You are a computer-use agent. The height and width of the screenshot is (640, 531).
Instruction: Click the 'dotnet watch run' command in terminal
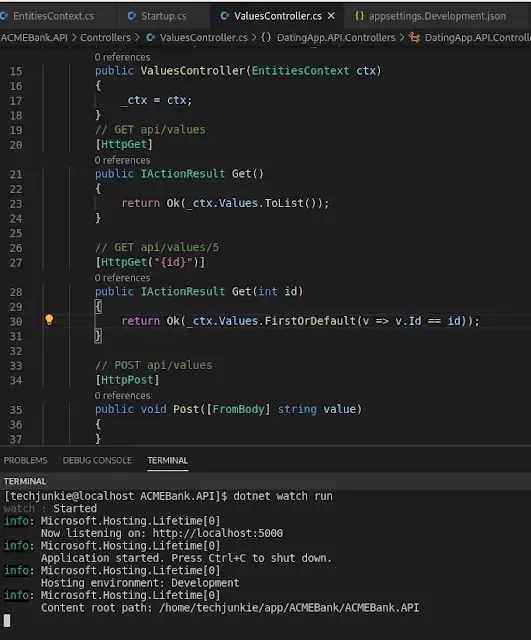click(x=283, y=496)
